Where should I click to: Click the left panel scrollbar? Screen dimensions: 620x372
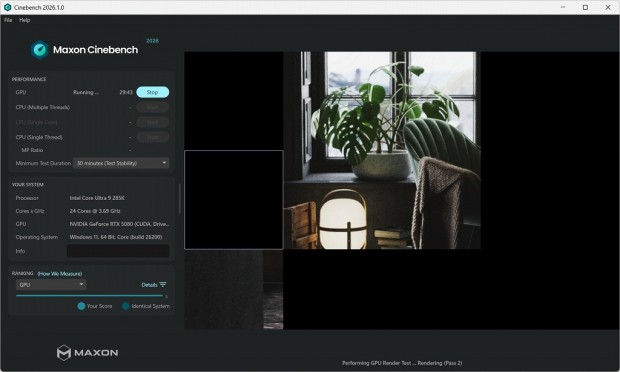pos(180,199)
